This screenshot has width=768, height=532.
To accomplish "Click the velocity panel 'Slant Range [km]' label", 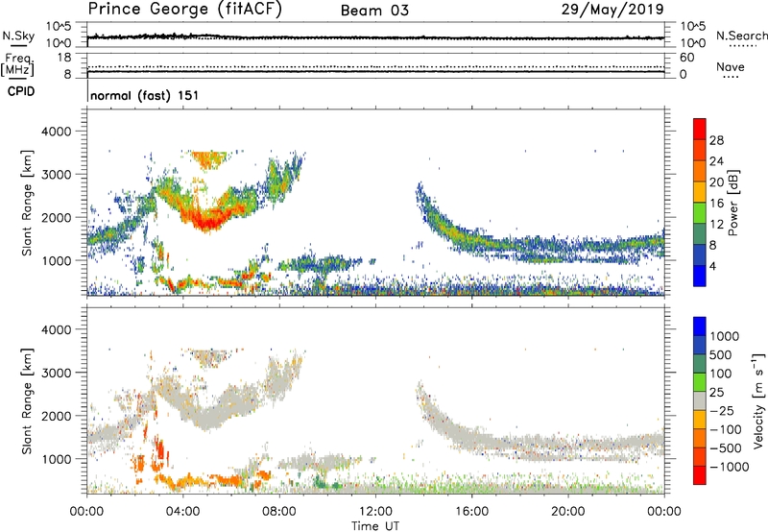I will point(27,400).
